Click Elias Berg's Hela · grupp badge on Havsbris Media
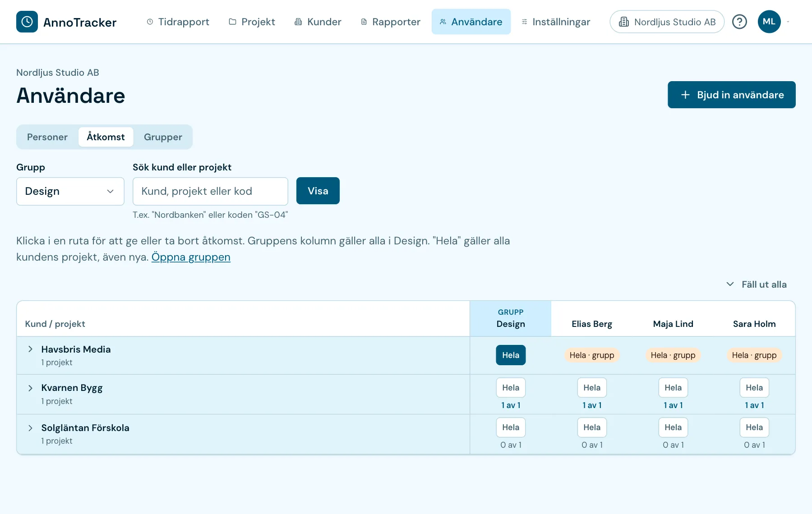 [x=592, y=355]
